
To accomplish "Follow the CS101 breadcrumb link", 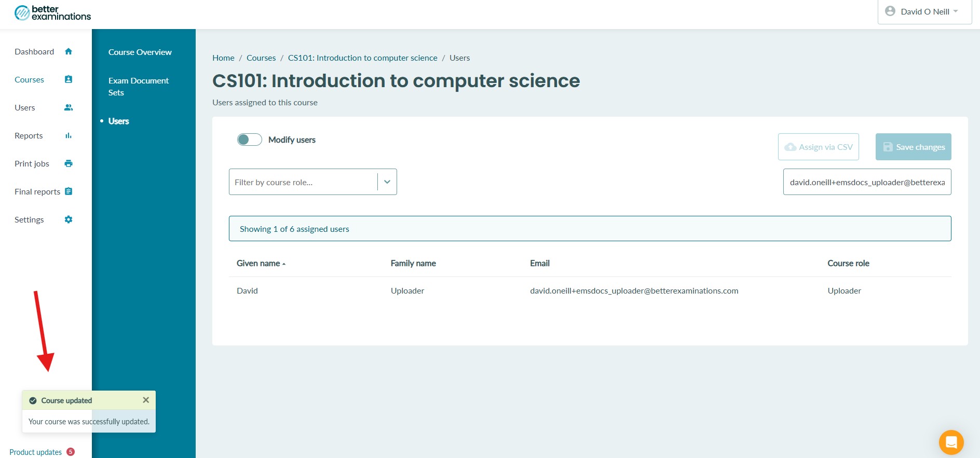I will (363, 58).
